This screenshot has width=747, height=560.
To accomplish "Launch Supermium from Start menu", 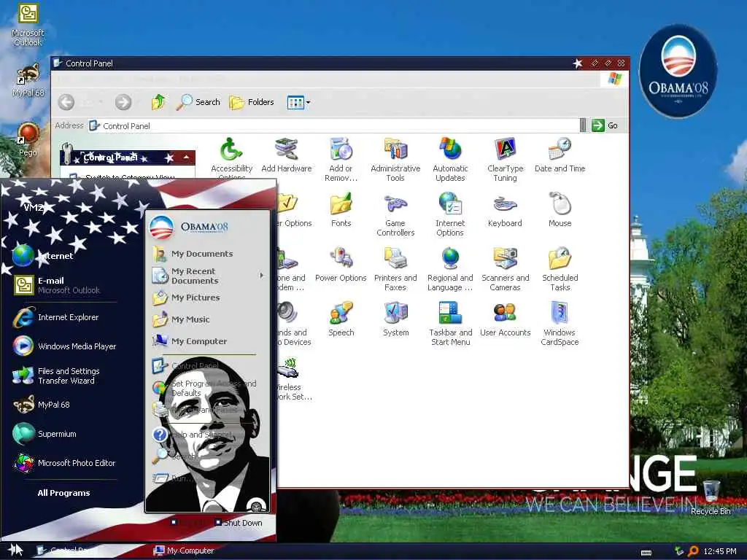I will click(x=44, y=434).
